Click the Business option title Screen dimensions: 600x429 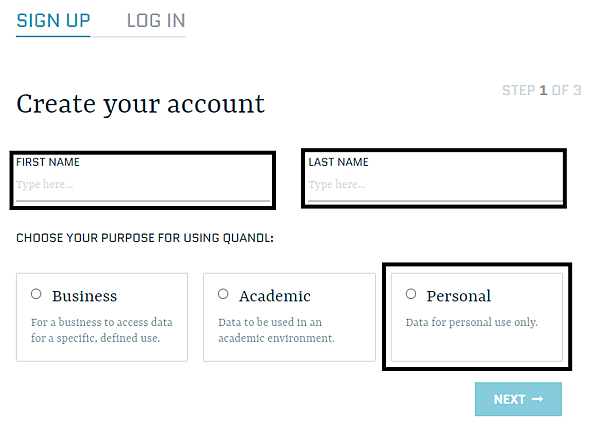tap(84, 296)
